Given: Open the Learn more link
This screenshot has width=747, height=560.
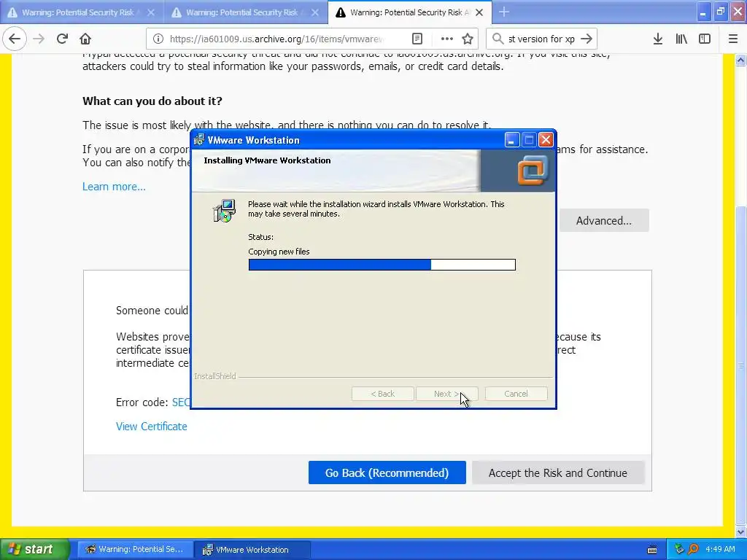Looking at the screenshot, I should click(114, 186).
